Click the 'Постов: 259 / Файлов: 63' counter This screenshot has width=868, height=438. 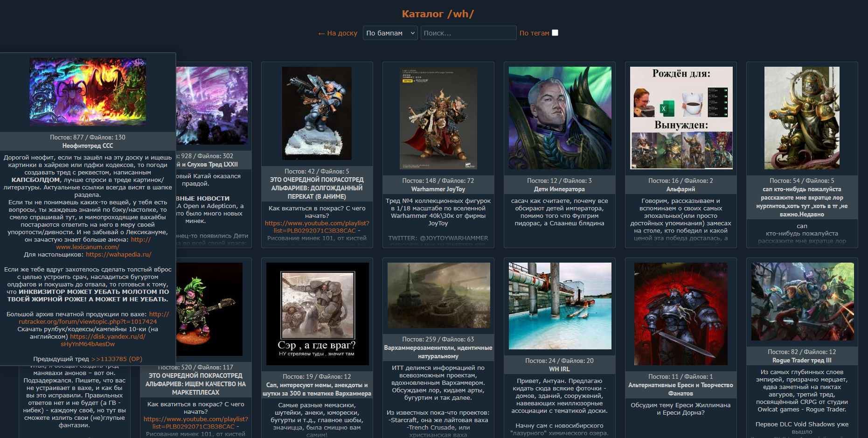coord(438,340)
